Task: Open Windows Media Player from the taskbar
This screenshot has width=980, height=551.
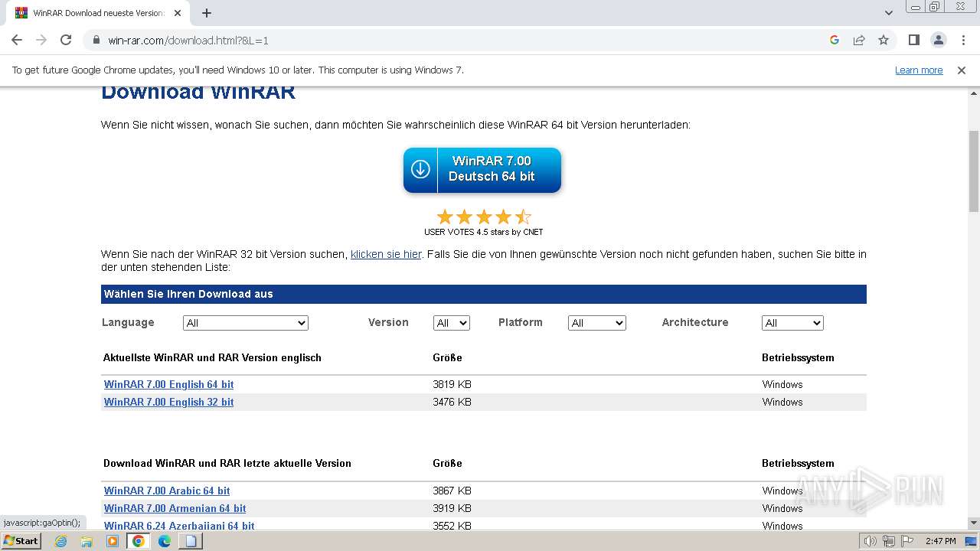Action: [x=113, y=541]
